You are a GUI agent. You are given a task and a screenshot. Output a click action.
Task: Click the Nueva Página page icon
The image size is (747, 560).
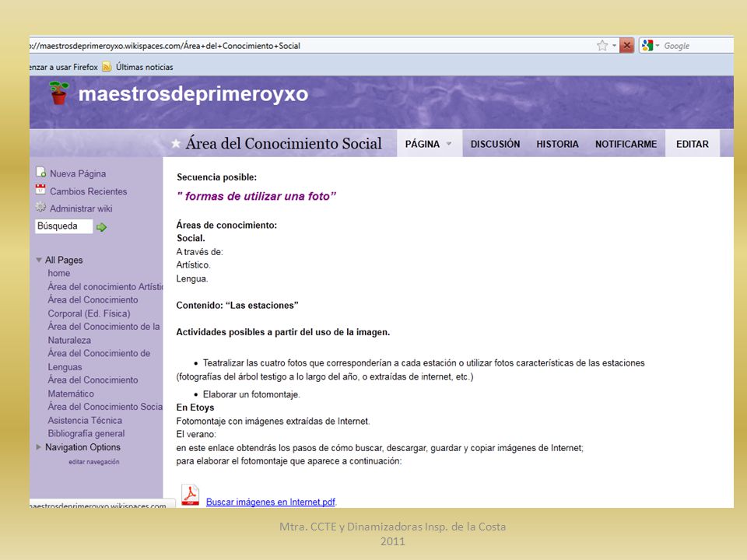pyautogui.click(x=41, y=172)
